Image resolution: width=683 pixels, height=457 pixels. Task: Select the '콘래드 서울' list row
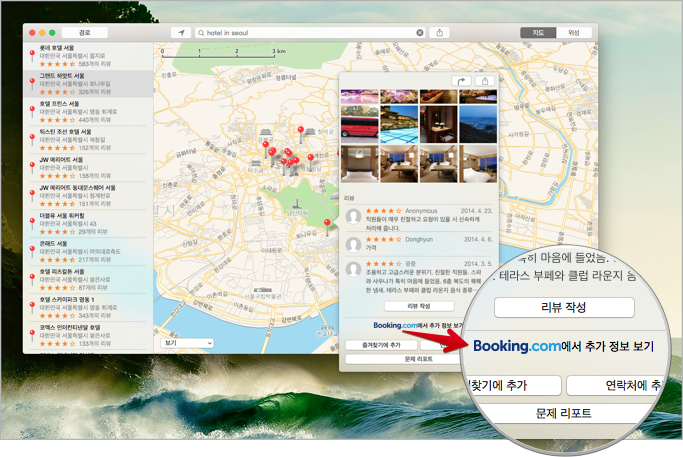click(88, 251)
